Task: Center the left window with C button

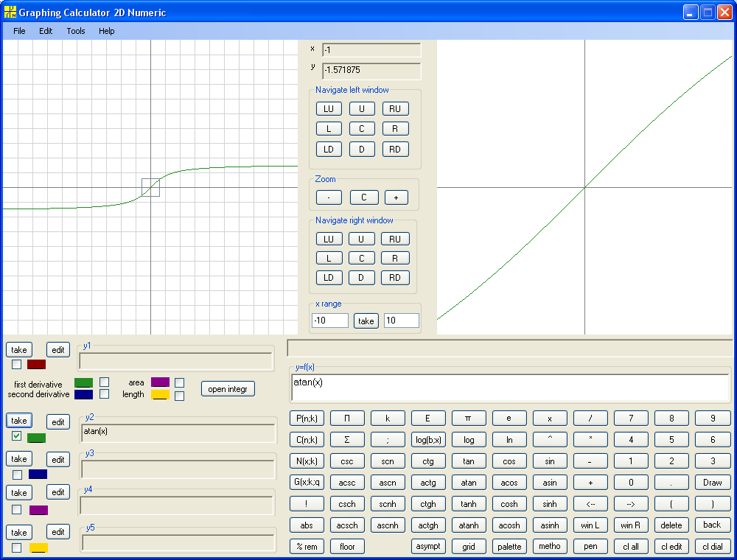Action: coord(362,129)
